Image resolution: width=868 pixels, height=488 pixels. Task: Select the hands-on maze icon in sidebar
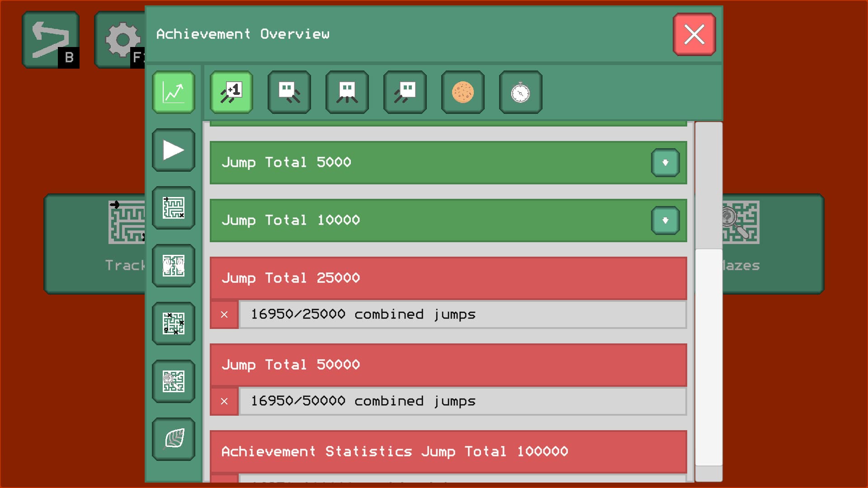coord(173,265)
